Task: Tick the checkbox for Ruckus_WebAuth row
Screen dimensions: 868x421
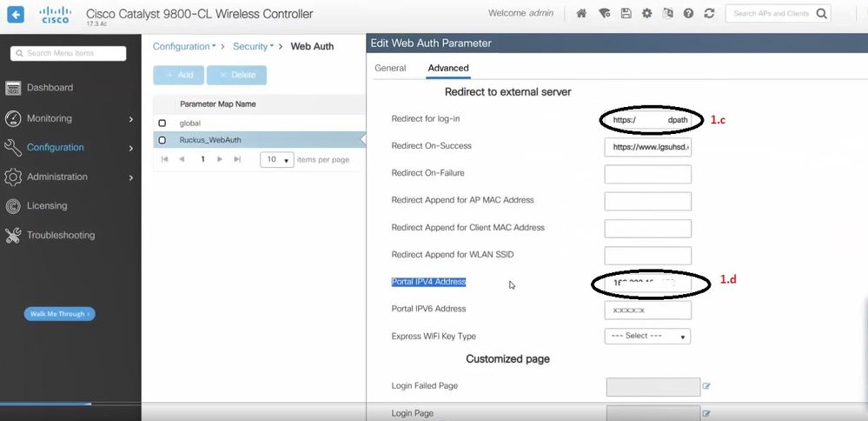Action: [162, 140]
